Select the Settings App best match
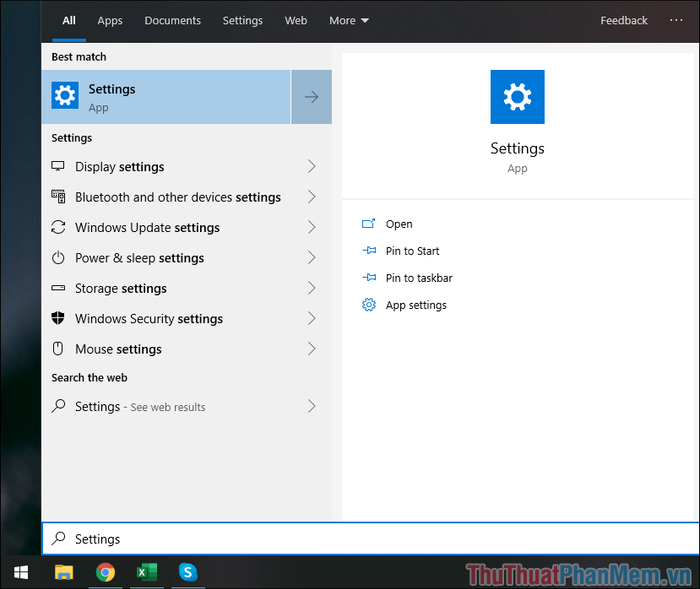This screenshot has height=589, width=700. click(x=166, y=97)
